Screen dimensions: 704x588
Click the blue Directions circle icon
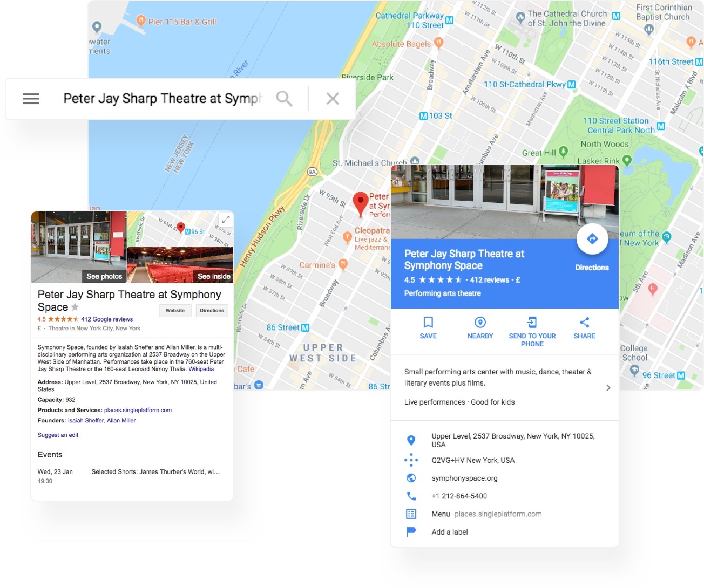tap(592, 239)
